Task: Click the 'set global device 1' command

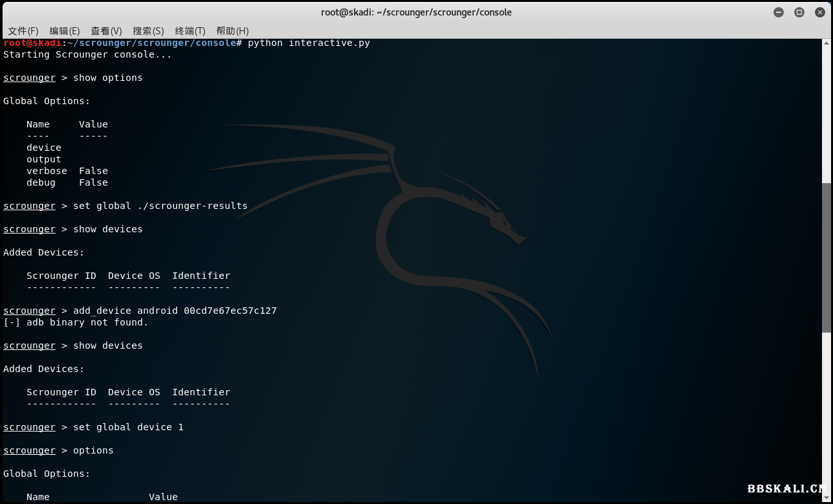Action: point(128,427)
